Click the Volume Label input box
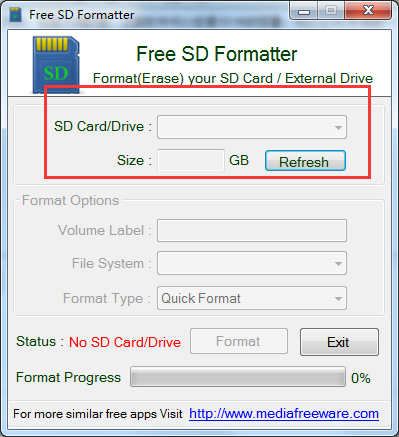This screenshot has height=437, width=399. (x=252, y=230)
